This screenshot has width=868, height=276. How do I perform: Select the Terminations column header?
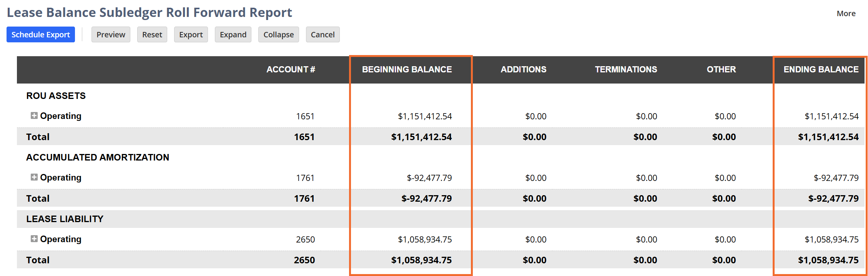click(626, 69)
